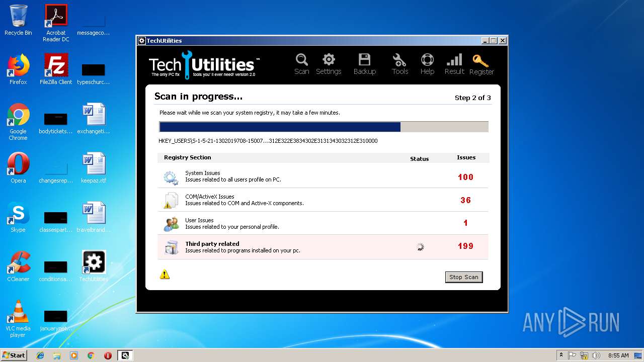
Task: Click the yellow warning triangle icon
Action: click(x=165, y=275)
